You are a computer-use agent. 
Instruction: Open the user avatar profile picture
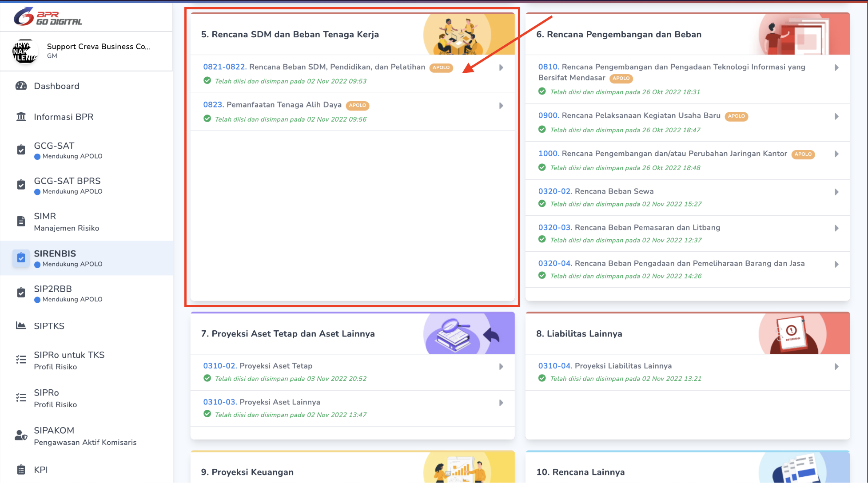click(x=25, y=51)
